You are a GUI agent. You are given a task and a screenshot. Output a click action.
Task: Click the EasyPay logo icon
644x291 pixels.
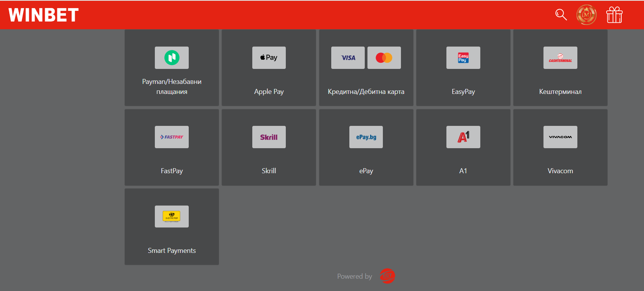tap(463, 58)
